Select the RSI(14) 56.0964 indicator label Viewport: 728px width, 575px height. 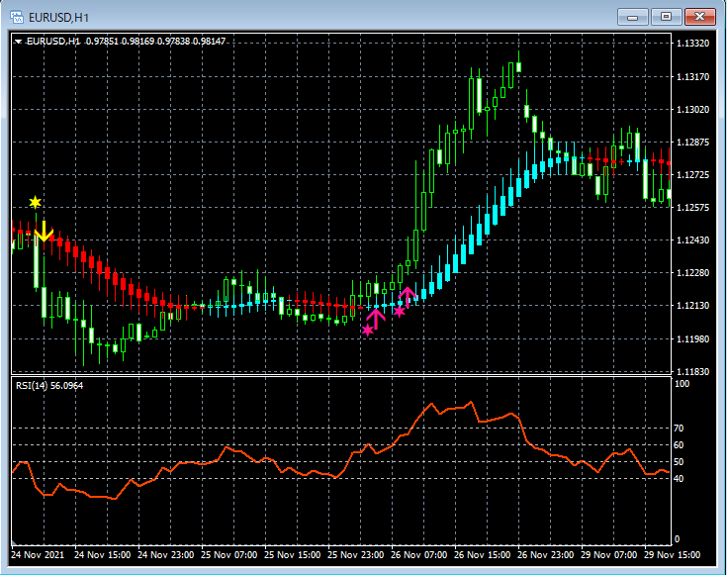[49, 386]
